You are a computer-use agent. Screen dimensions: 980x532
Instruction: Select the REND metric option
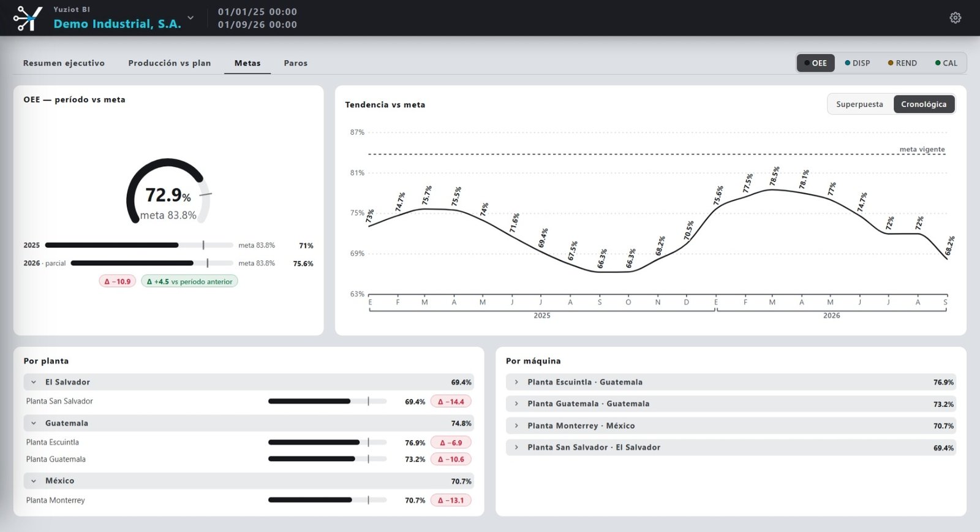pos(902,63)
